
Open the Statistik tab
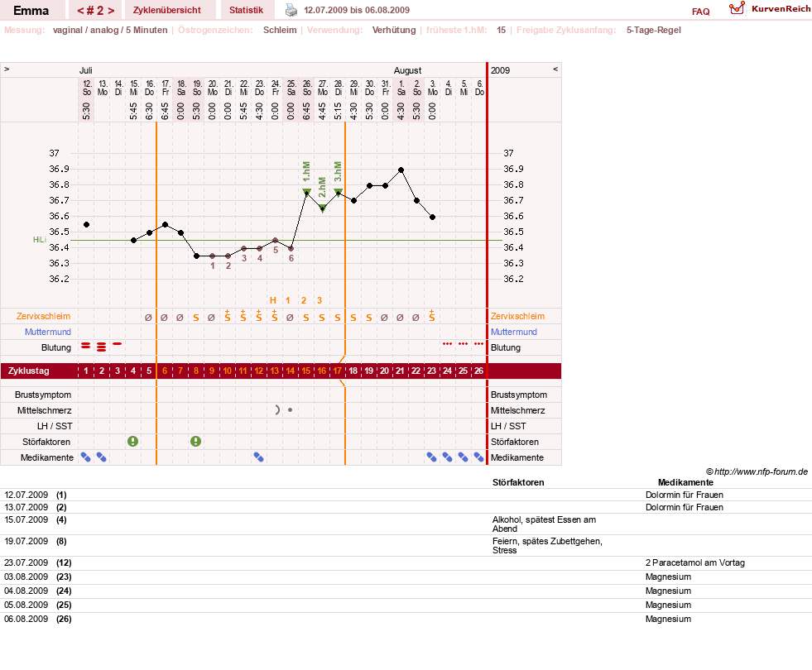coord(246,11)
